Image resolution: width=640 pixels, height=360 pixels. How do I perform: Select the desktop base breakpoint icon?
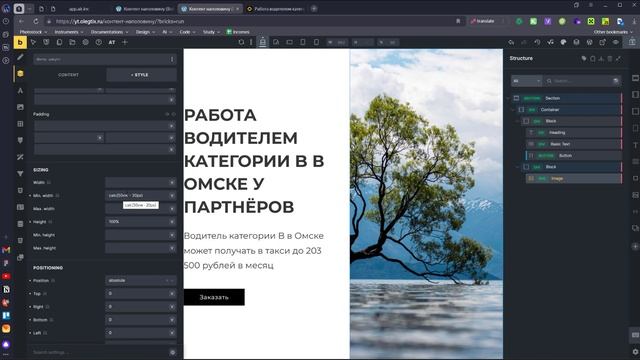pos(262,42)
